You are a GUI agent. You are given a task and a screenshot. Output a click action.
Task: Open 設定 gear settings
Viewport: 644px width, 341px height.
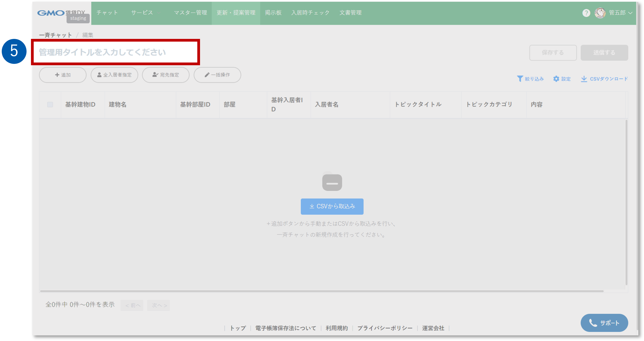[x=556, y=79]
